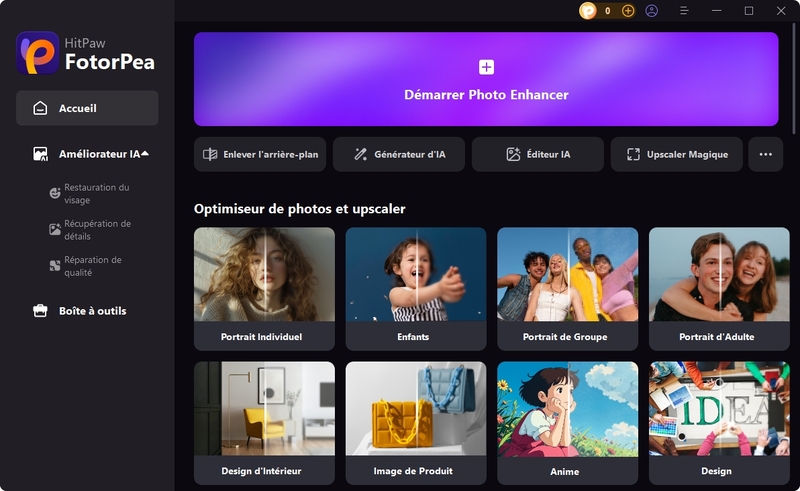Show more tools with the ellipsis button
Screen dimensions: 800x491
765,154
